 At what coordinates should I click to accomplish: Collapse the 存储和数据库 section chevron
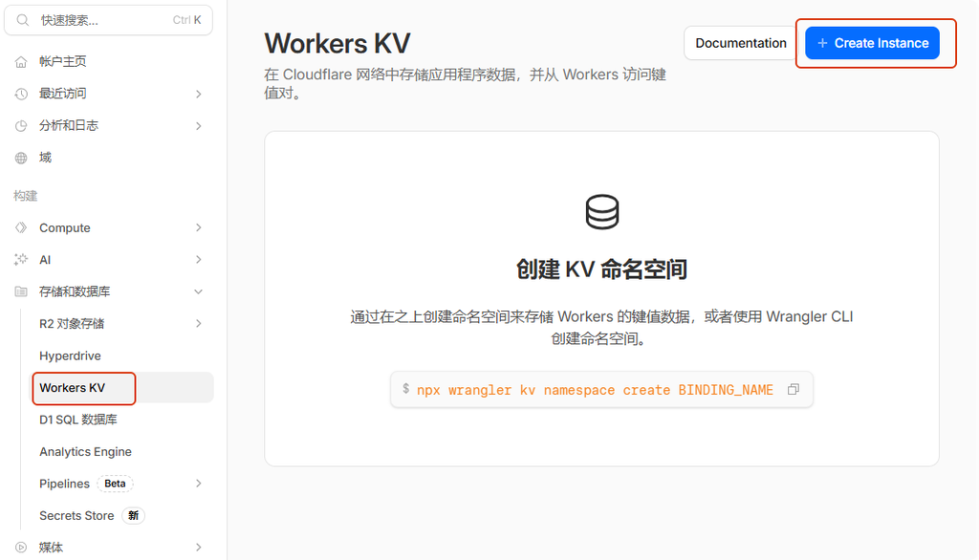click(199, 291)
